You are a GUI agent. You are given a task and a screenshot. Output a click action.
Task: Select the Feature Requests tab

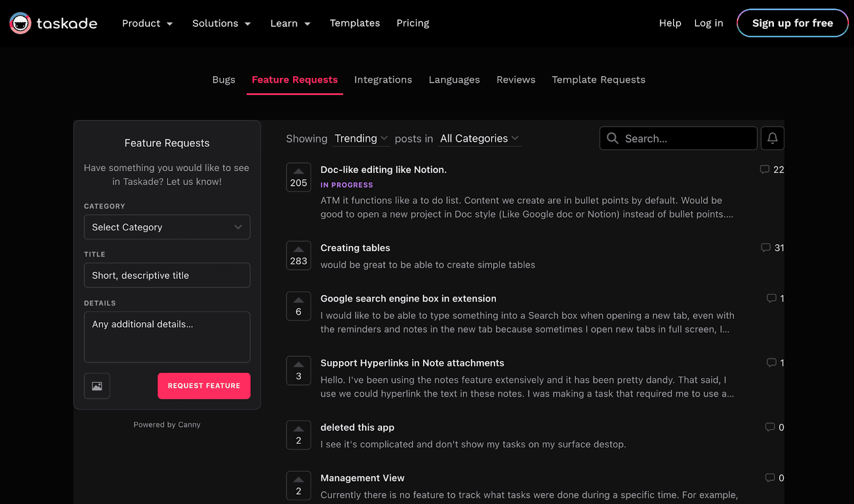click(x=295, y=79)
